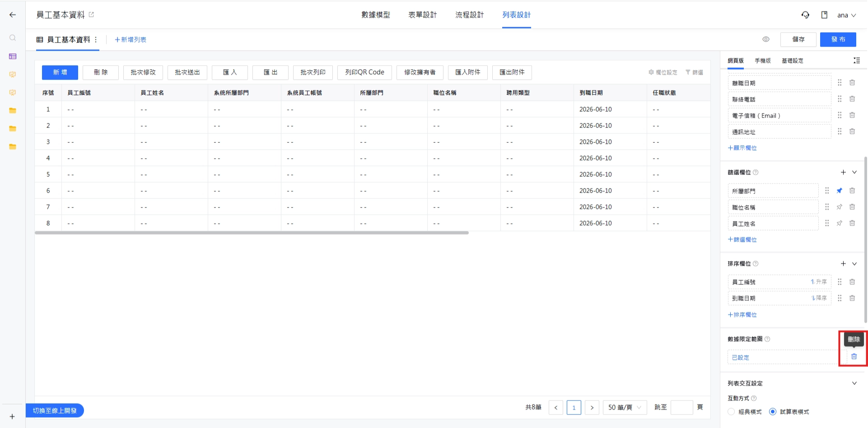Open the ana user account dropdown
The height and width of the screenshot is (428, 868).
coord(847,15)
